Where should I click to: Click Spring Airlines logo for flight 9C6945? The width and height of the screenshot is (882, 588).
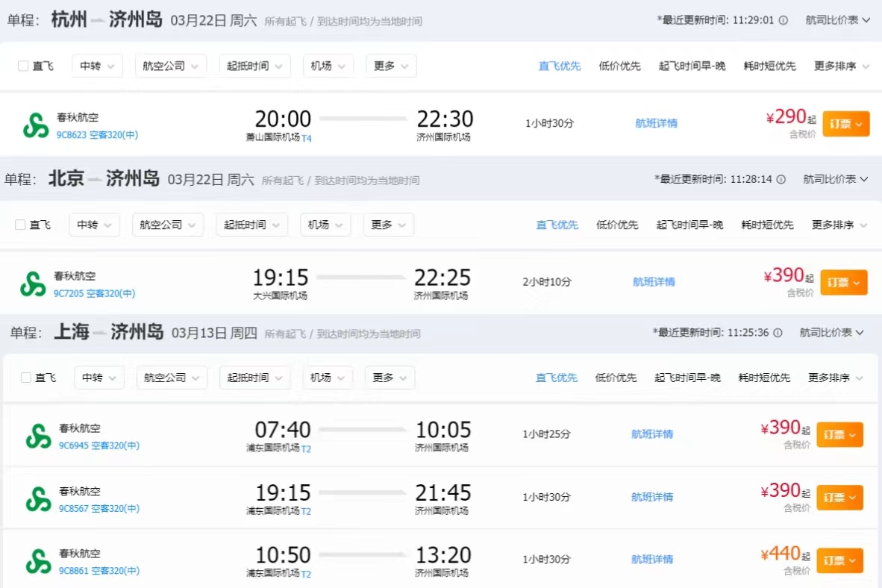pyautogui.click(x=38, y=436)
